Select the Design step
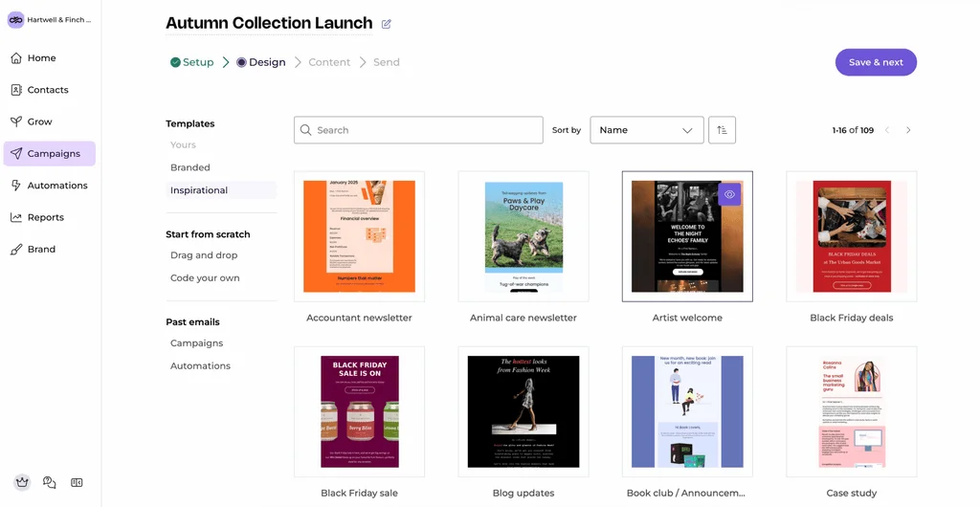980x507 pixels. [x=261, y=62]
